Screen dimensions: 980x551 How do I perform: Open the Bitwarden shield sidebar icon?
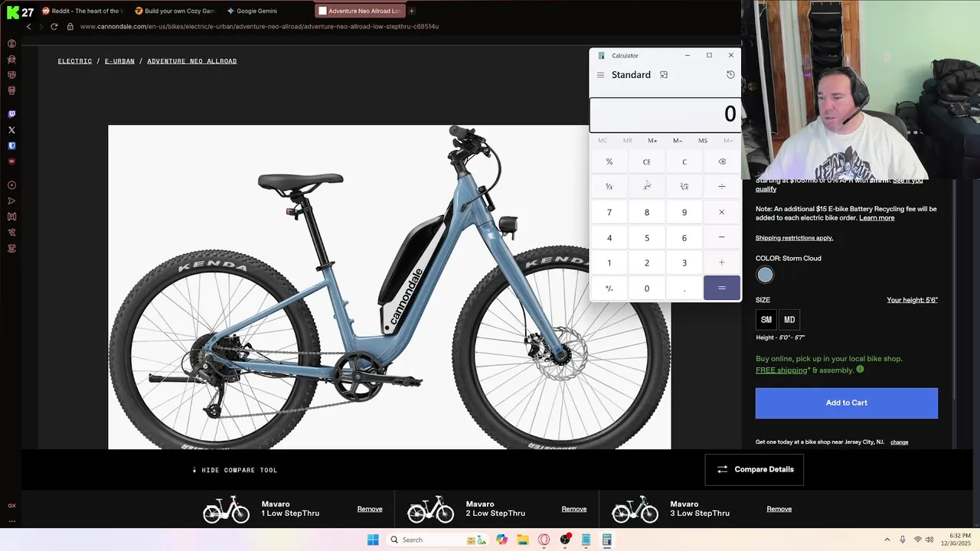[x=11, y=145]
